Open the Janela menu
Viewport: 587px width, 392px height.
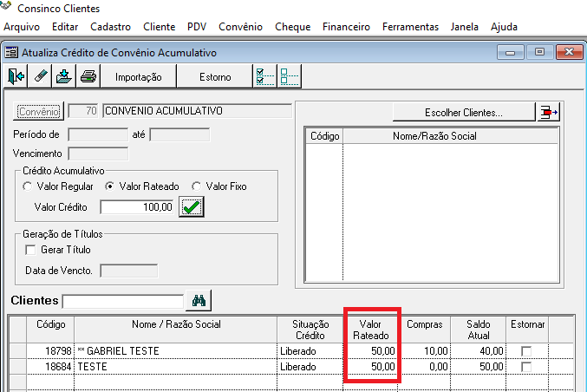pos(465,27)
